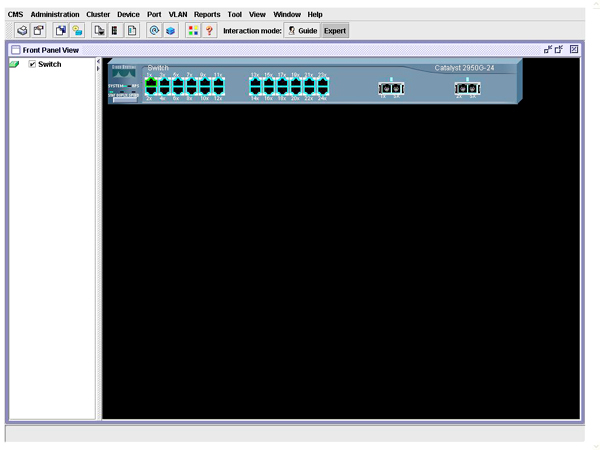Maximize the Front Panel View frame

[559, 49]
